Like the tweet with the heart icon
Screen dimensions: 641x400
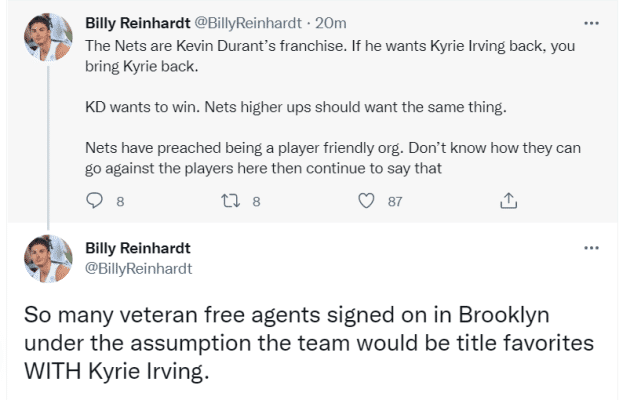point(366,201)
